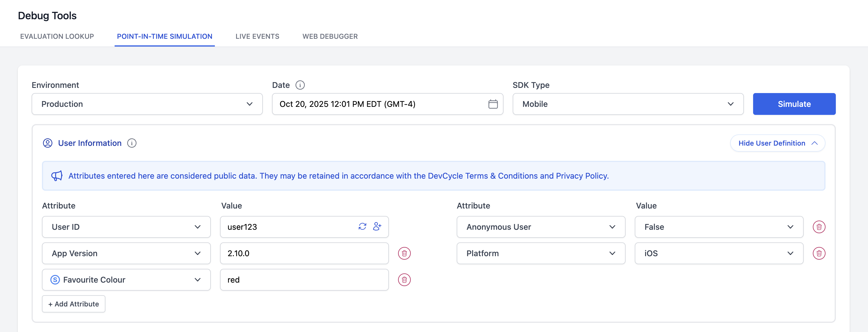Switch to the Live Events tab
The width and height of the screenshot is (868, 332).
pos(257,36)
